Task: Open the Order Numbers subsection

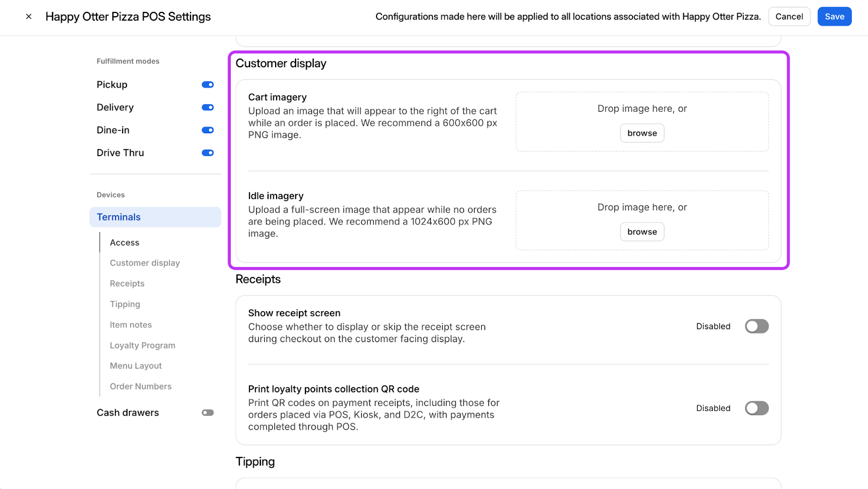Action: click(141, 387)
